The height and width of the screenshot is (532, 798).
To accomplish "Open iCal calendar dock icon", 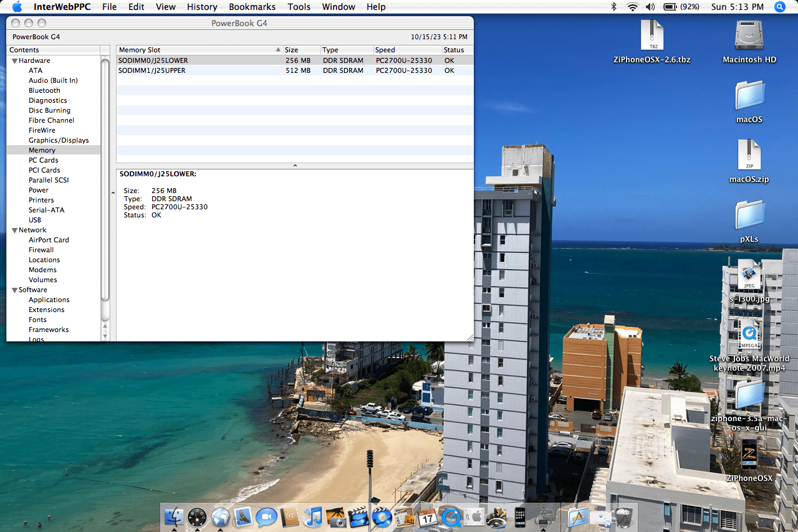I will pos(427,517).
